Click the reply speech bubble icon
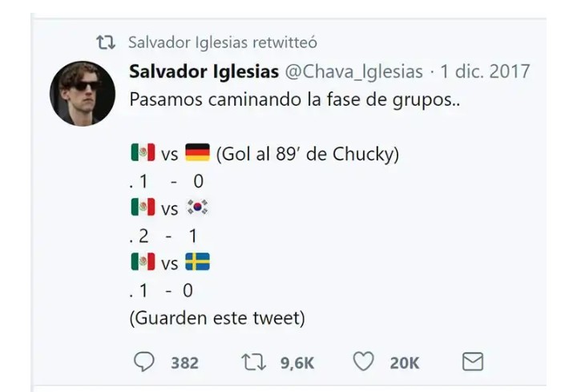The height and width of the screenshot is (392, 577). tap(143, 362)
